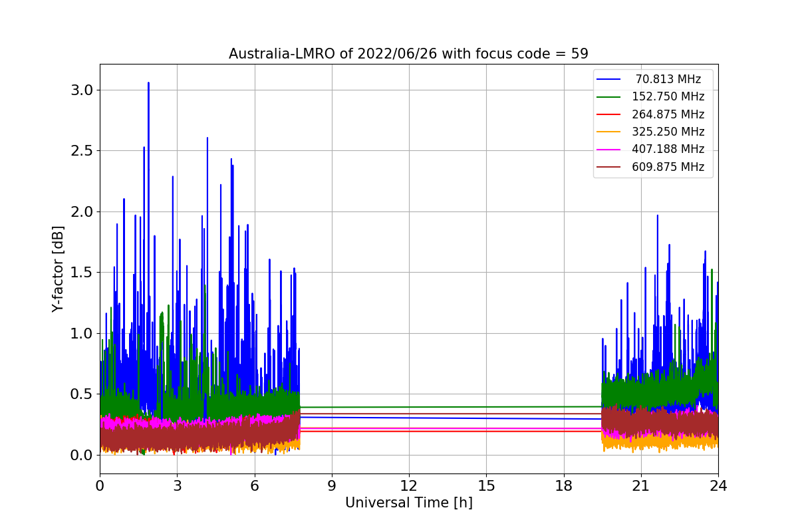Click the 1.0 y-axis tick label

coord(82,333)
